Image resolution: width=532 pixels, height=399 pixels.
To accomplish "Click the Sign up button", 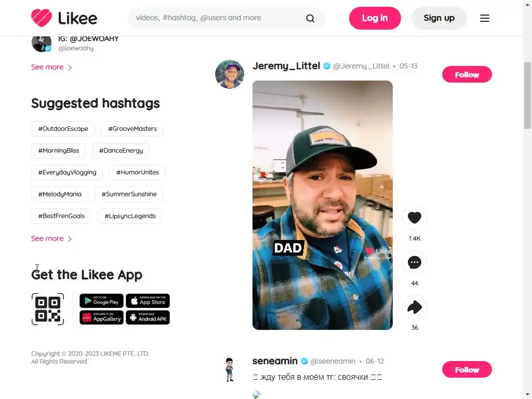I will [x=439, y=18].
